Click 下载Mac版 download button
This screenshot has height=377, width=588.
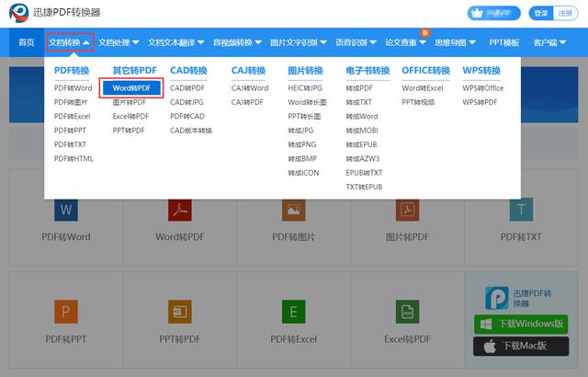coord(521,346)
